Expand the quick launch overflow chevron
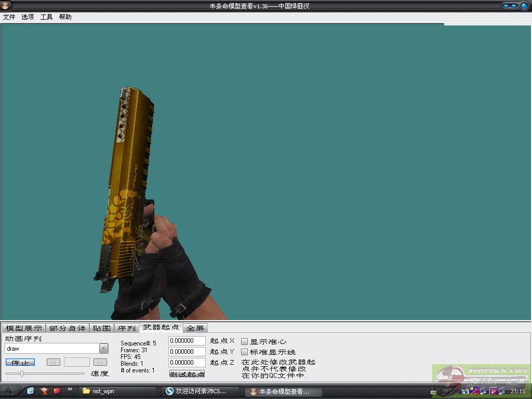The height and width of the screenshot is (399, 532). click(x=70, y=389)
